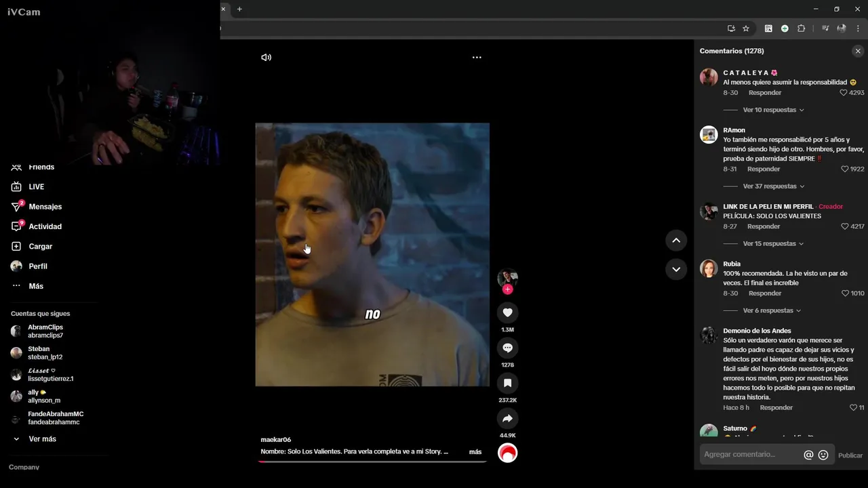
Task: Open the browser Extensions puzzle icon
Action: coord(801,28)
